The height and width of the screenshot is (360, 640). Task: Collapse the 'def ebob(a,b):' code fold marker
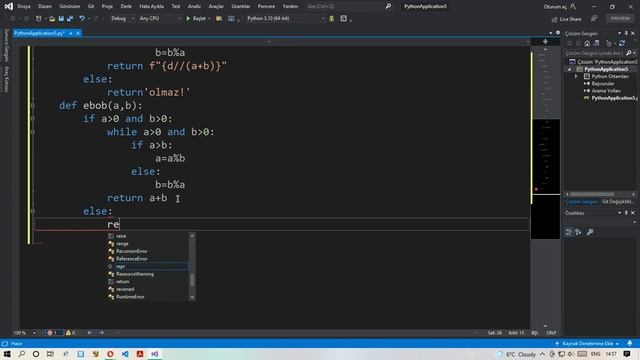33,106
